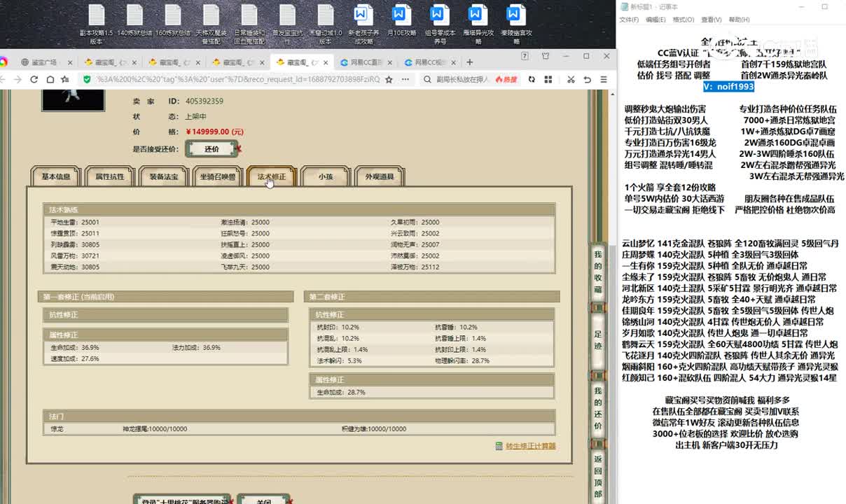Click the 还价 bargain button

[211, 149]
